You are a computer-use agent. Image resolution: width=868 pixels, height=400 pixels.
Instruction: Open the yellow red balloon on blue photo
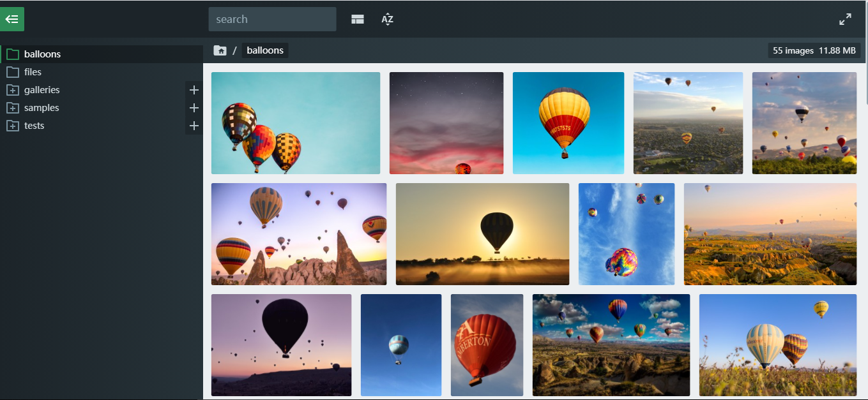[x=568, y=123]
